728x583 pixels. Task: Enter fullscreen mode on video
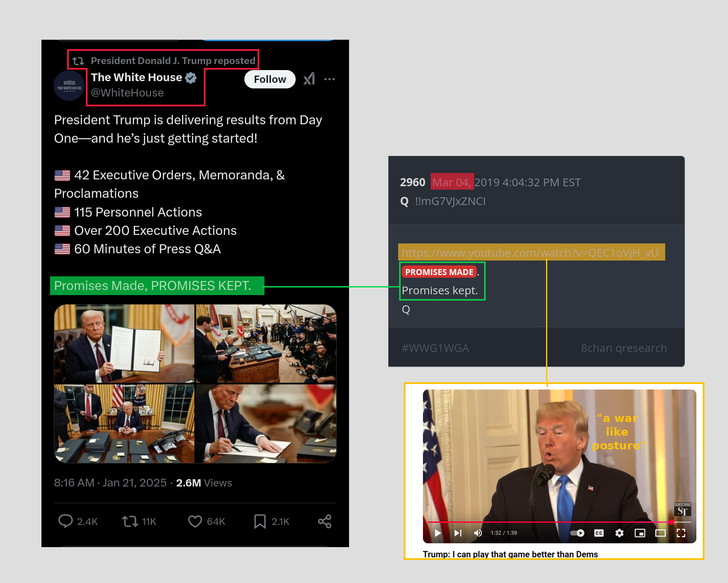[681, 533]
